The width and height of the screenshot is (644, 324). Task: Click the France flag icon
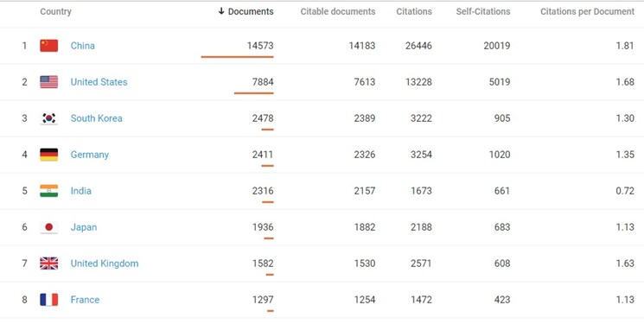pos(49,299)
